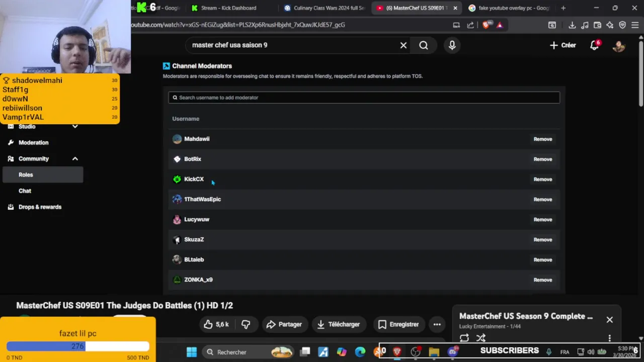644x362 pixels.
Task: Remove moderator BLtaieb
Action: 542,260
